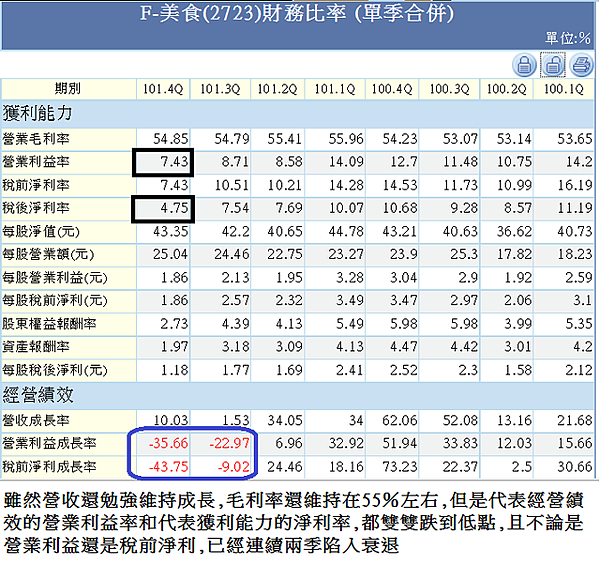The width and height of the screenshot is (600, 564).
Task: Click the F-美食(2723)財務比率 title
Action: pyautogui.click(x=297, y=14)
